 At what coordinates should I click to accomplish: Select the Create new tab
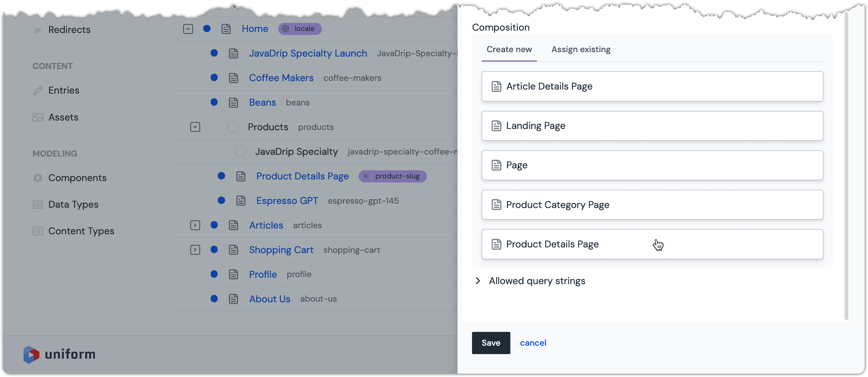pyautogui.click(x=508, y=49)
